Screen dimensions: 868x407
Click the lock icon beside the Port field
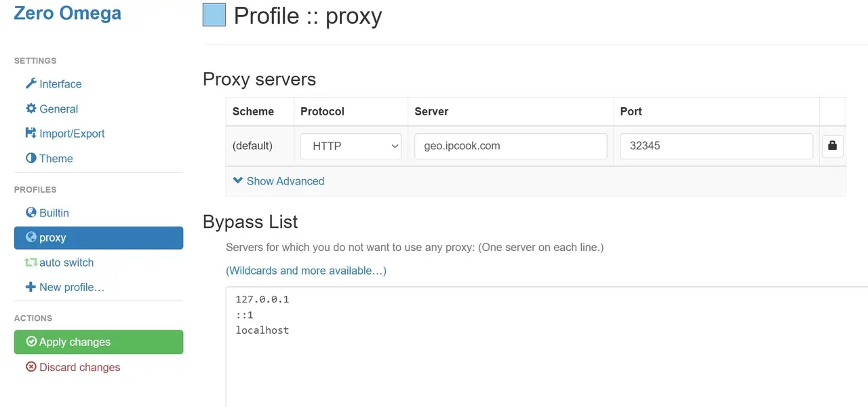tap(833, 146)
